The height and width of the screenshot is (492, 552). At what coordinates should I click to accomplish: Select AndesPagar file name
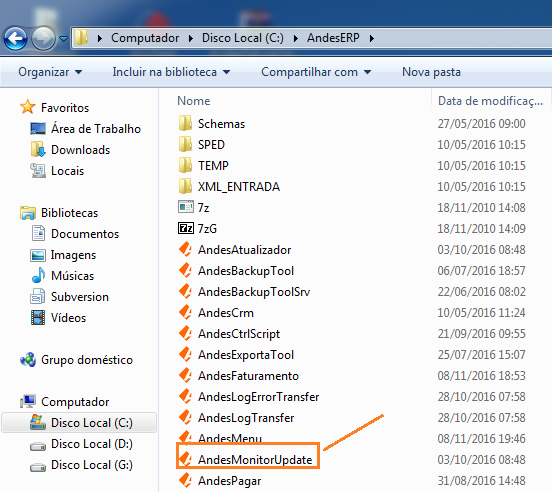[230, 481]
